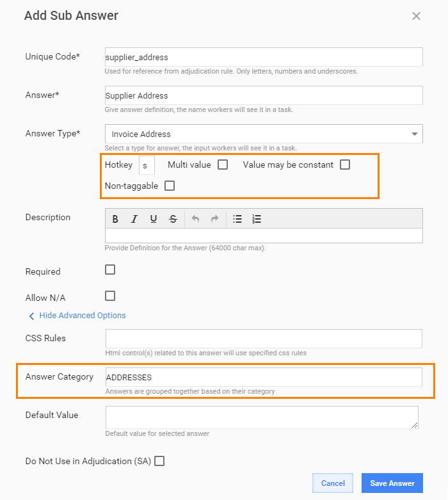Image resolution: width=448 pixels, height=500 pixels.
Task: Apply underline formatting in Description toolbar
Action: point(154,219)
